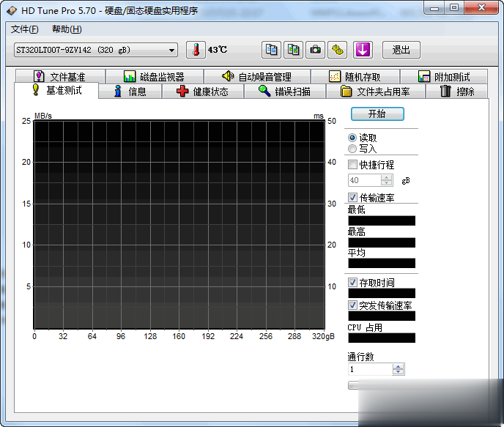Open the 文件夹占用率 tab
Image resolution: width=504 pixels, height=427 pixels.
(x=375, y=92)
